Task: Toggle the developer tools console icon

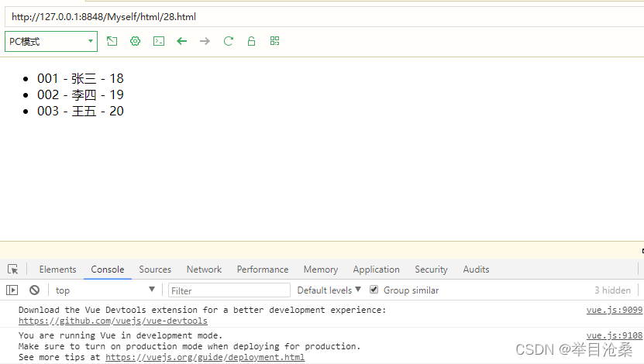Action: 159,41
